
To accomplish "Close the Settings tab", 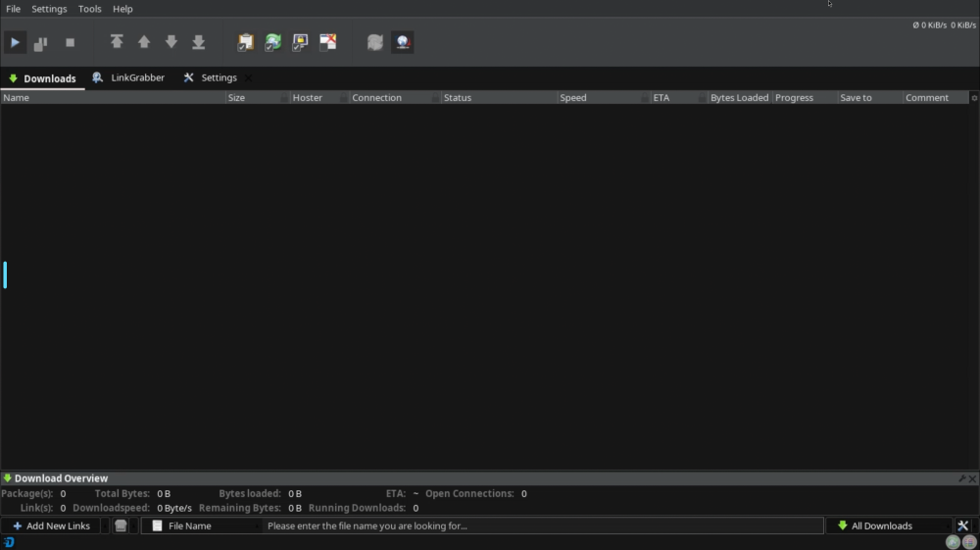I will [x=249, y=78].
